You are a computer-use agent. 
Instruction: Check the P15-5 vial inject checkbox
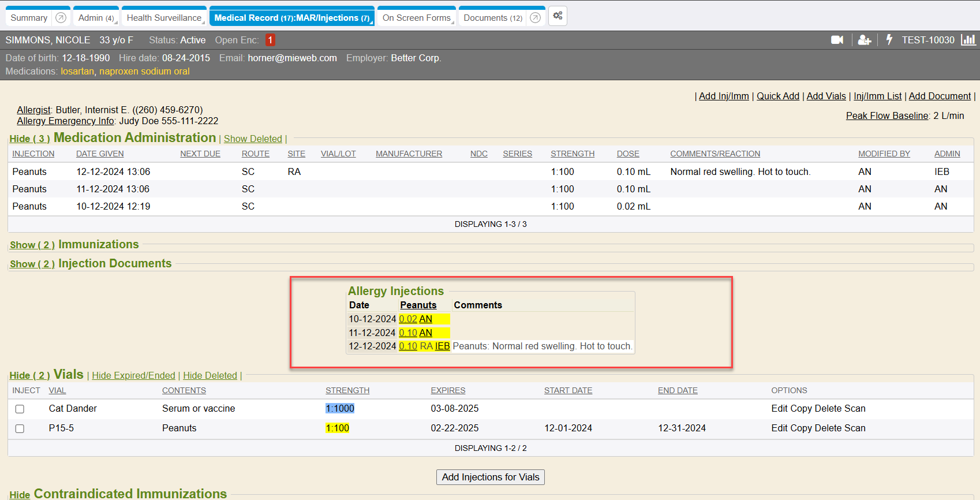(x=20, y=428)
